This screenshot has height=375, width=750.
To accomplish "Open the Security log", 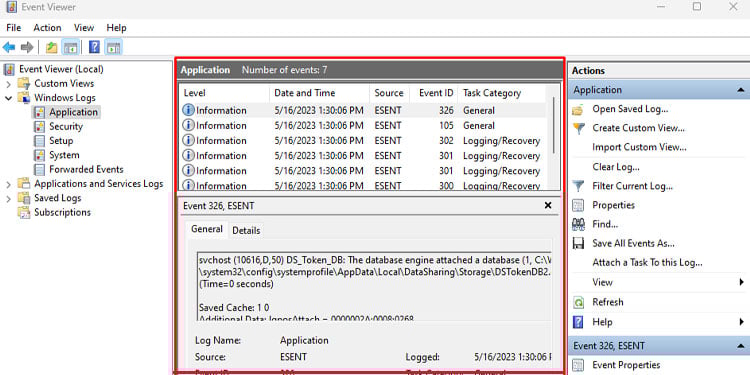I will point(66,127).
